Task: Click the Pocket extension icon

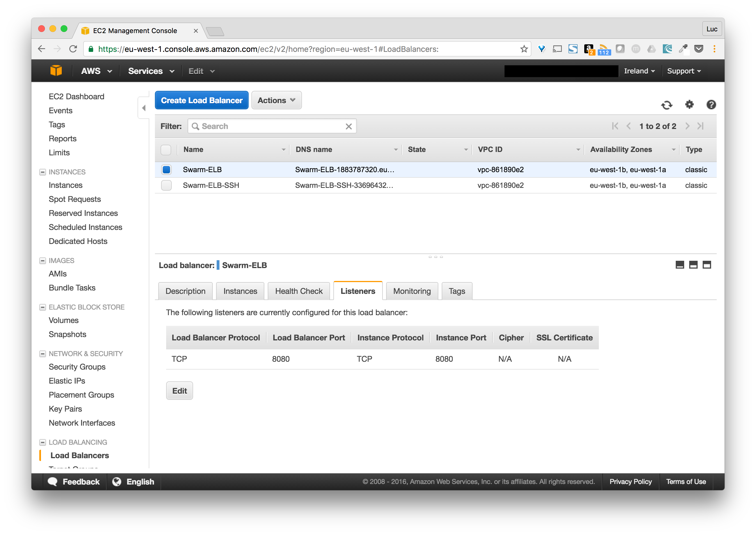Action: coord(699,49)
